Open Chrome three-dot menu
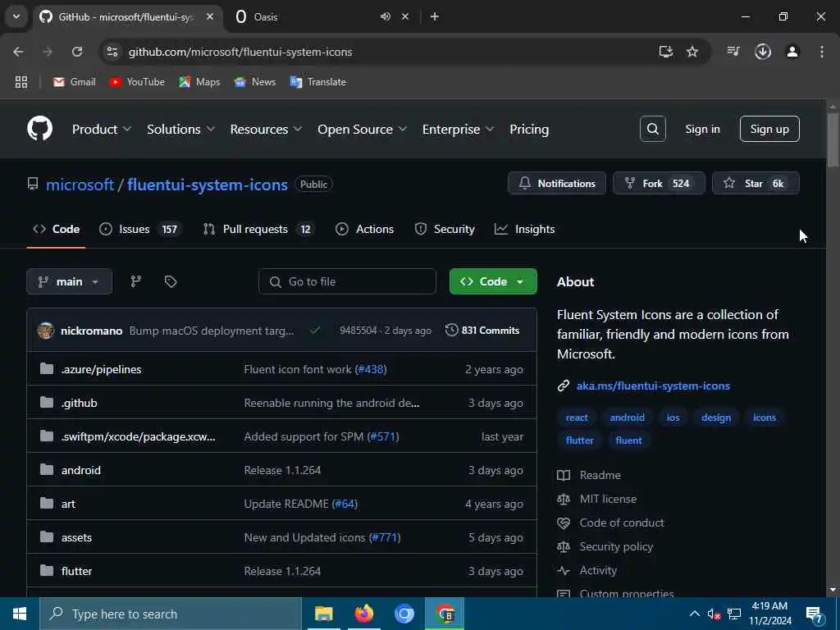Image resolution: width=840 pixels, height=630 pixels. pyautogui.click(x=822, y=52)
